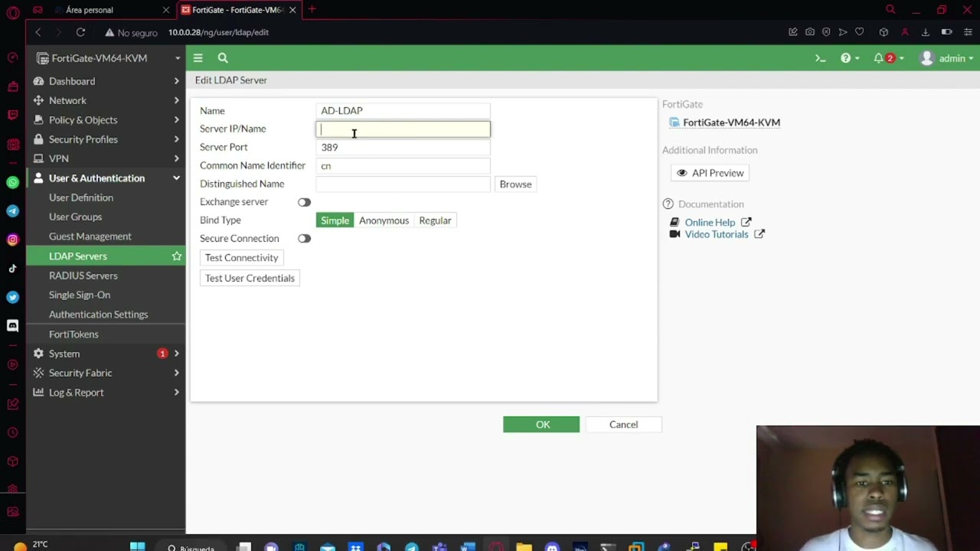Open Windows Start menu
980x551 pixels.
point(138,546)
